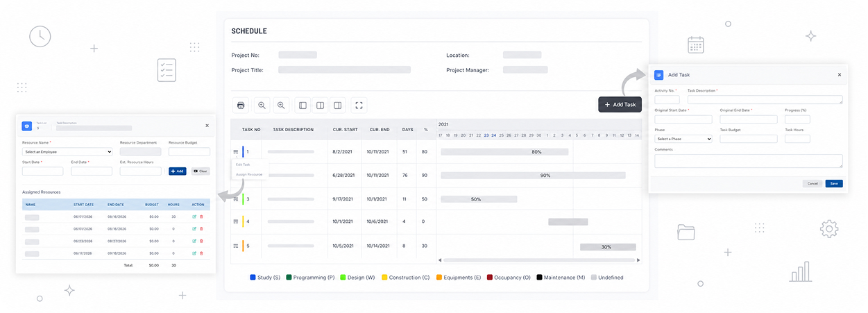
Task: Open row menu for task 5
Action: tap(236, 246)
